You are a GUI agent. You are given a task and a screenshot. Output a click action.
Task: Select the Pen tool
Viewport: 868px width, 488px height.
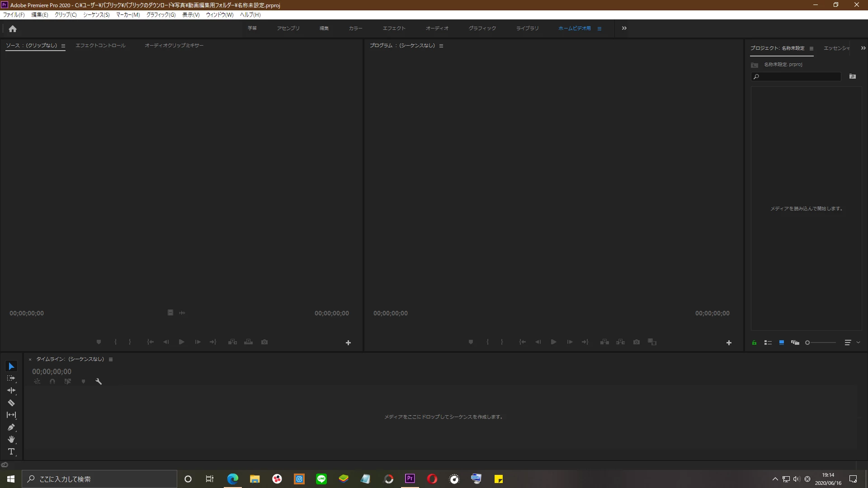pyautogui.click(x=11, y=427)
